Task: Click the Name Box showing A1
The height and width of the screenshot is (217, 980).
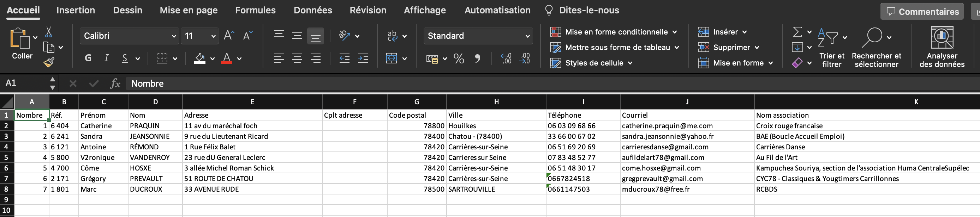Action: (x=25, y=83)
